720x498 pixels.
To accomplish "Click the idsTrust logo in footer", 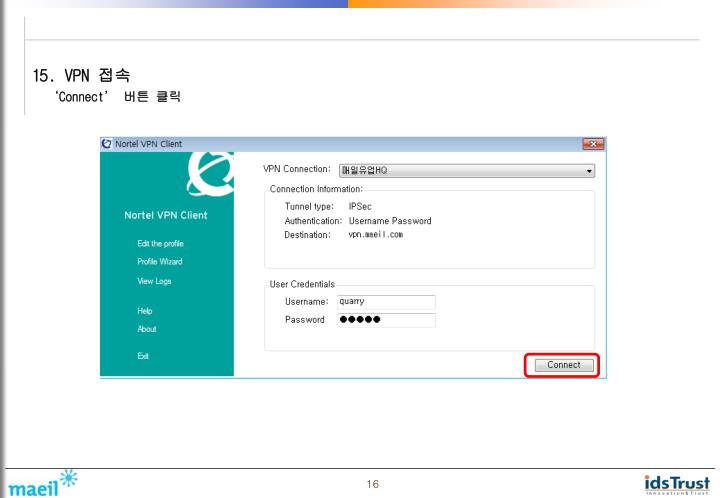I will click(x=677, y=484).
